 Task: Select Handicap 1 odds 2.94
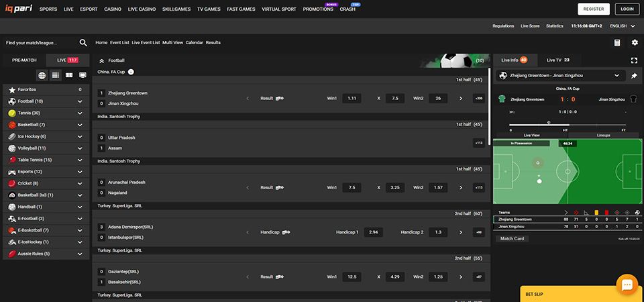coord(374,233)
